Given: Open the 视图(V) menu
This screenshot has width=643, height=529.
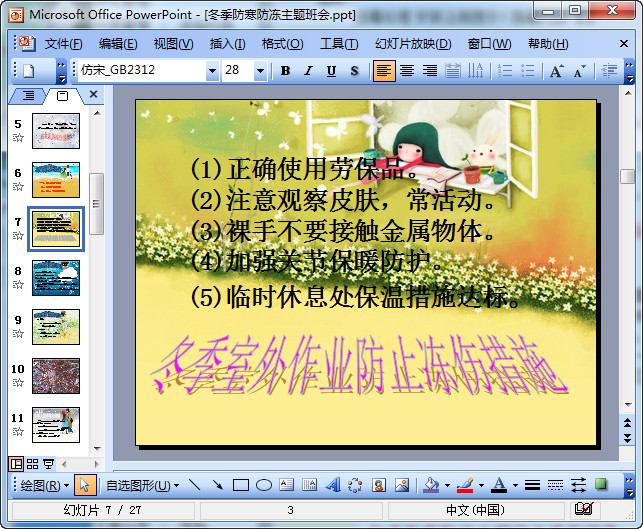Looking at the screenshot, I should (173, 43).
